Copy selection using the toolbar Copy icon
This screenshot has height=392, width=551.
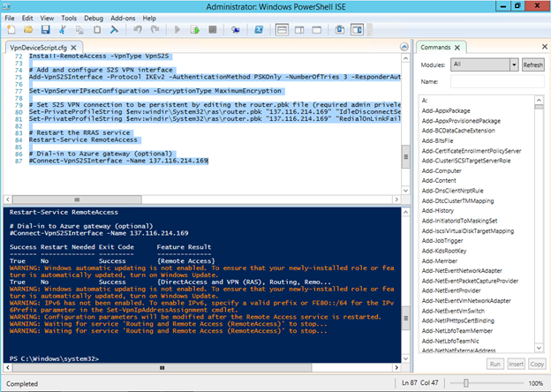point(79,30)
